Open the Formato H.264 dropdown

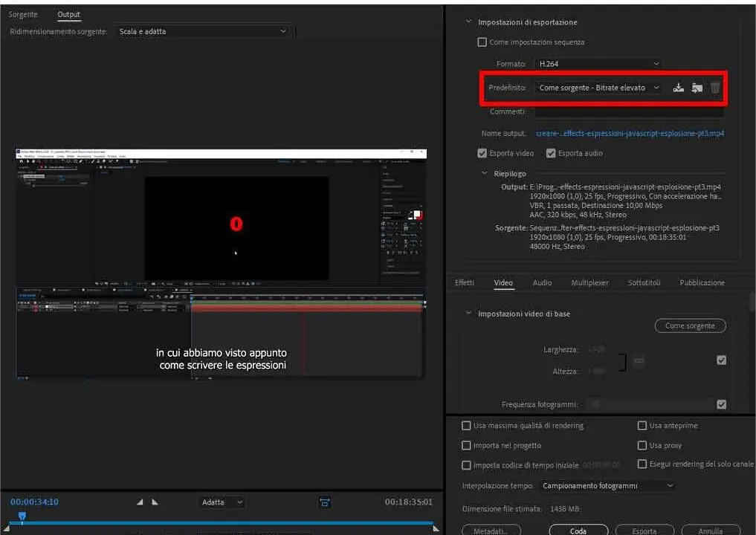[x=598, y=64]
